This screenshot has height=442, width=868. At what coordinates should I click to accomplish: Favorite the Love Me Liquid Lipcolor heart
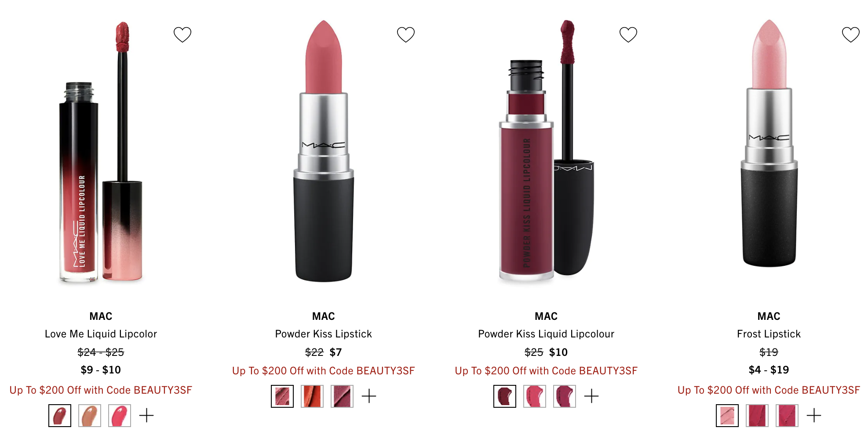[182, 35]
